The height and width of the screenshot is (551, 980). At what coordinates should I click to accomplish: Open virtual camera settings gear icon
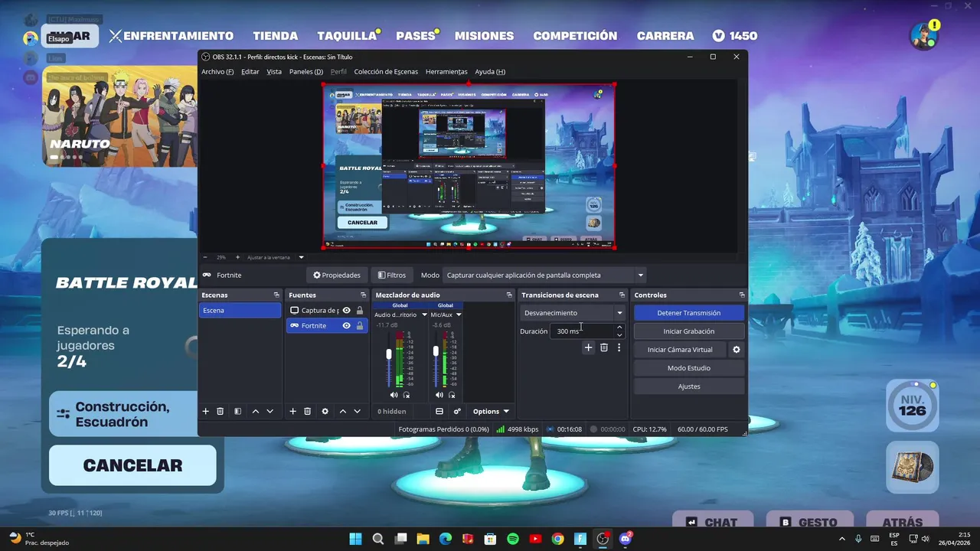(737, 350)
